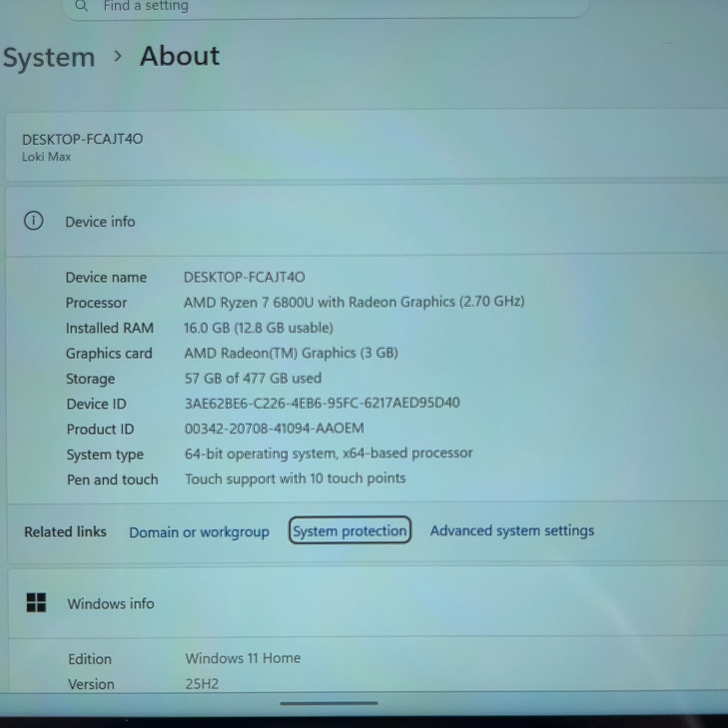Click the search magnifier icon

click(81, 6)
